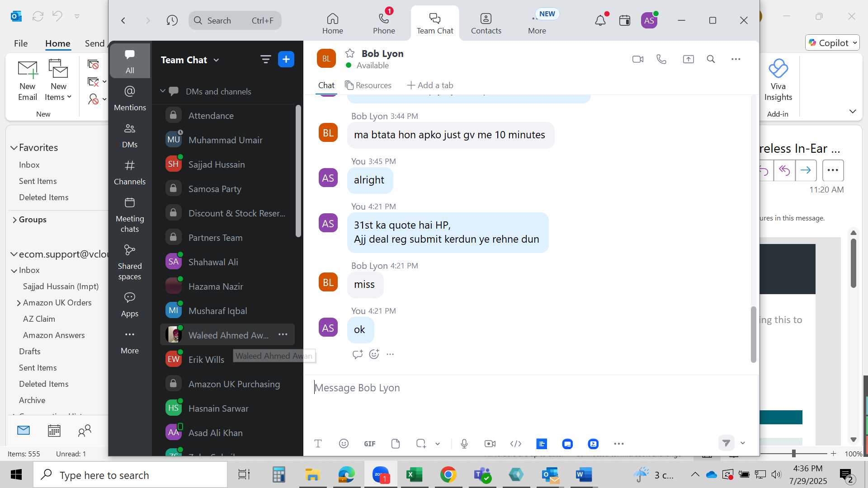This screenshot has height=488, width=868.
Task: Open the Contacts tab
Action: click(486, 23)
